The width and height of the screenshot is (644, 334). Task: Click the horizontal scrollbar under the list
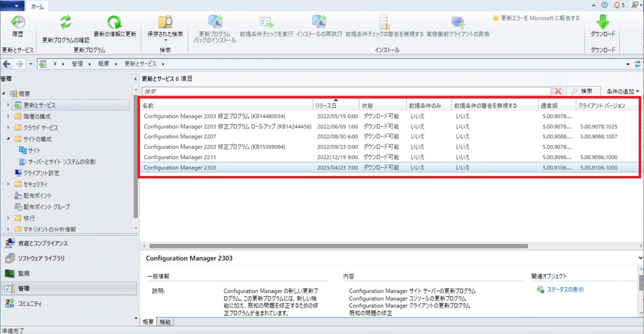coord(339,246)
